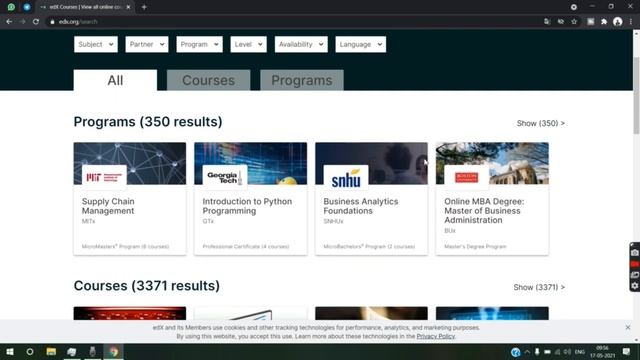
Task: Select the edX Courses browser tab
Action: 85,7
